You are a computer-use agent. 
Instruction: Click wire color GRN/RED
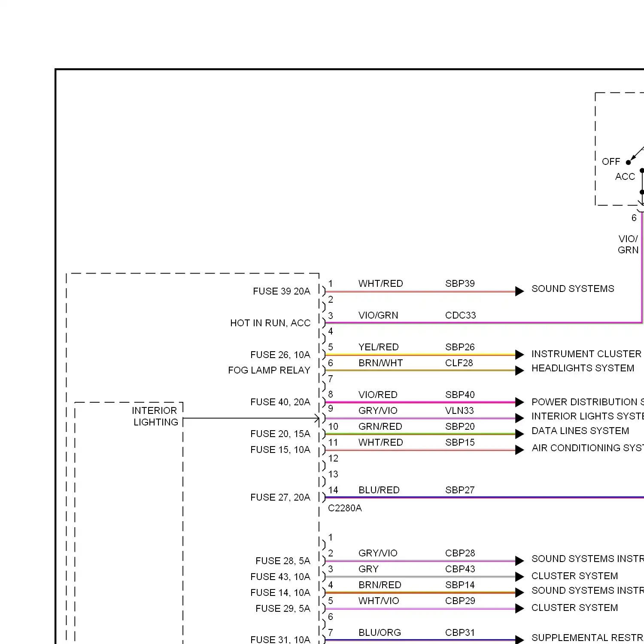point(380,426)
